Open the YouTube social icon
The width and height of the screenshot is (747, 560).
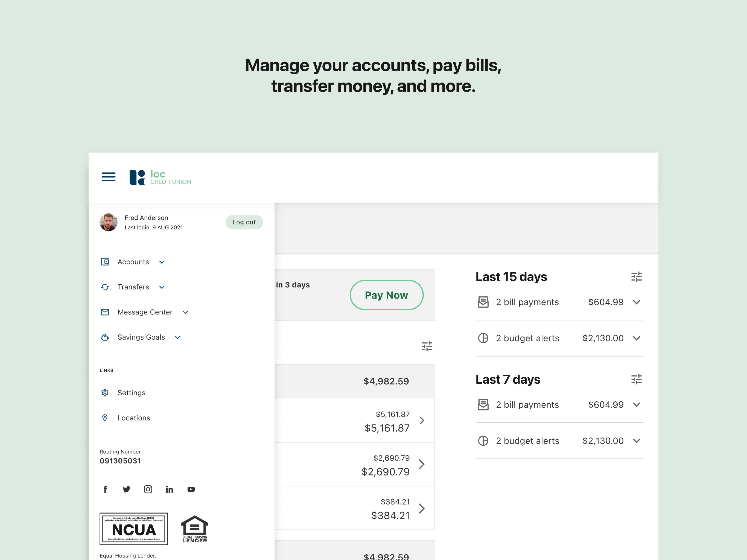pyautogui.click(x=191, y=489)
